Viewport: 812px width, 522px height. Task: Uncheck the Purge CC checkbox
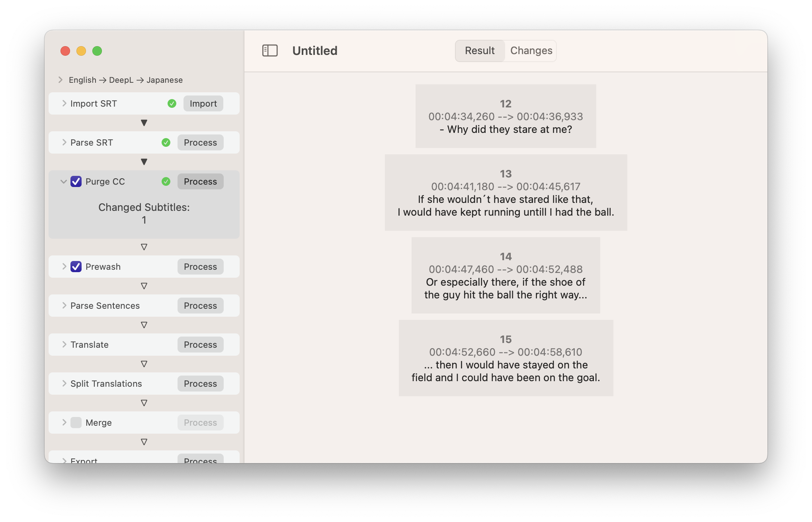click(x=76, y=181)
